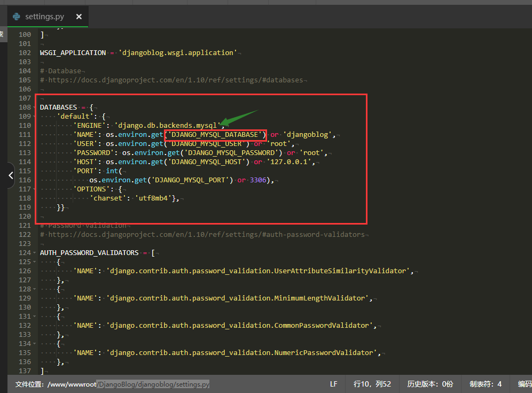
Task: Collapse DATABASES block at line 108
Action: [34, 107]
